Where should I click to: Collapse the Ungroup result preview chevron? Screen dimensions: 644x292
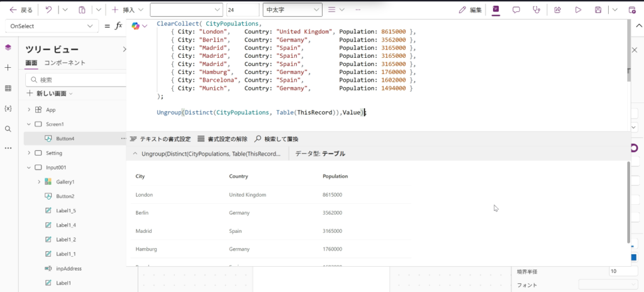tap(135, 153)
